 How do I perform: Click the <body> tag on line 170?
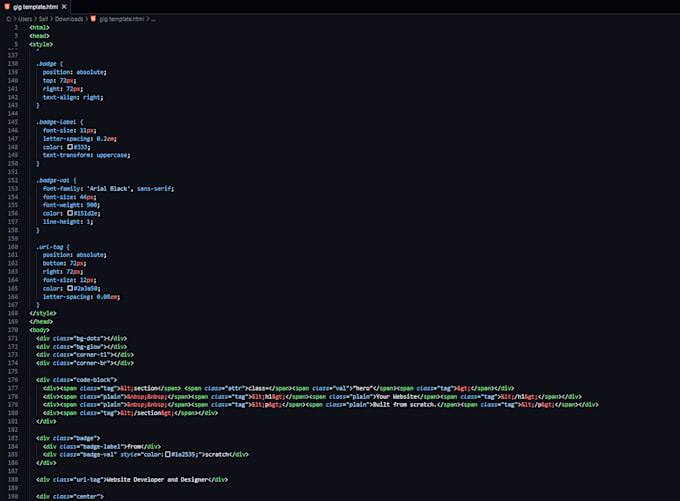[x=39, y=330]
